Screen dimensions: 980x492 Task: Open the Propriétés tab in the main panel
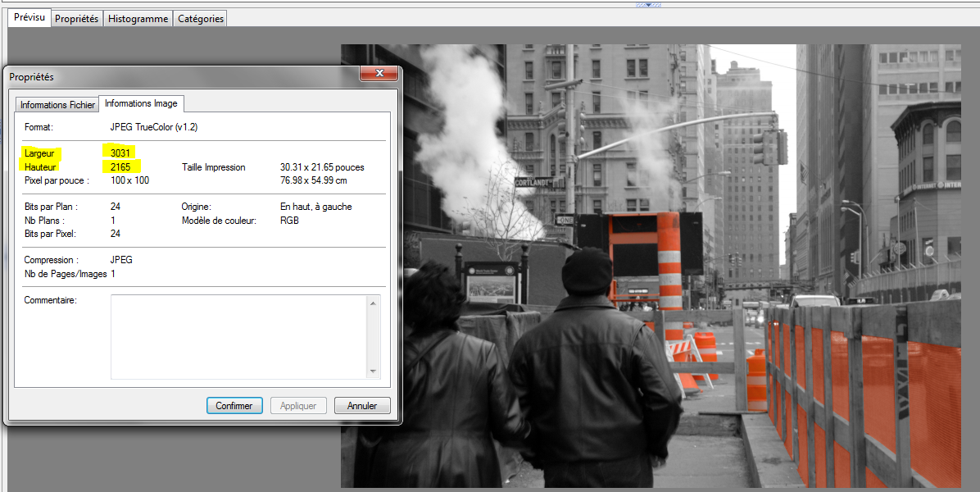(x=76, y=19)
